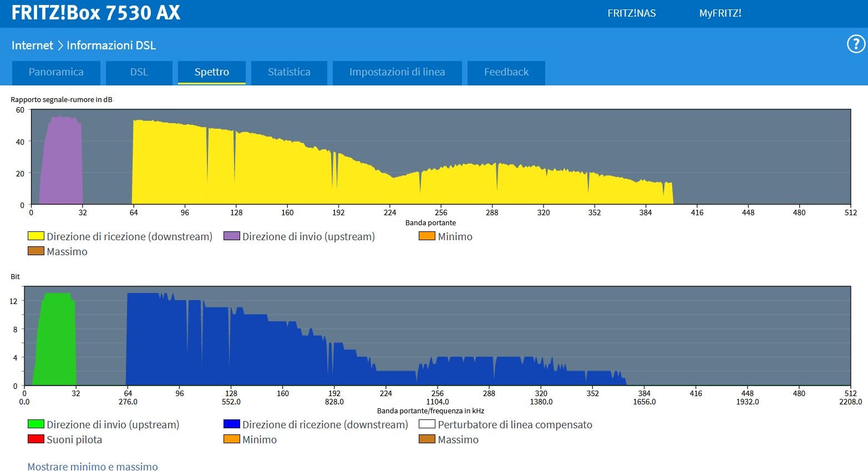Switch to the Panoramica tab
This screenshot has height=476, width=868.
pos(56,72)
